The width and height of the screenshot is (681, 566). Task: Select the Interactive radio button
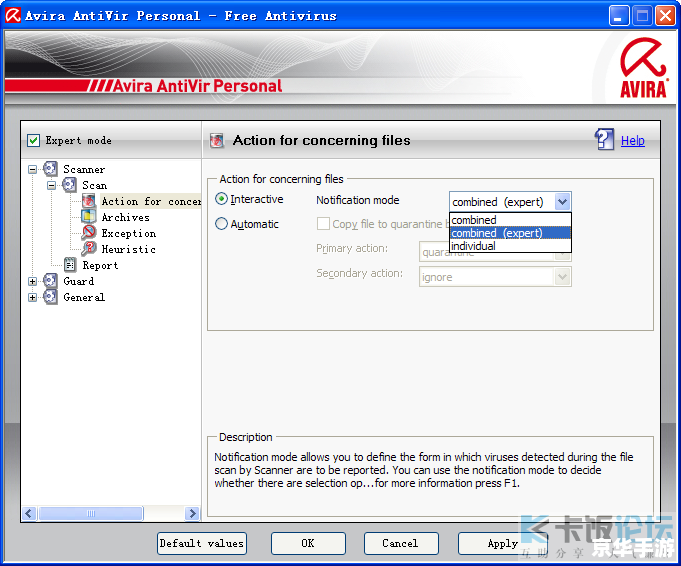(x=221, y=199)
